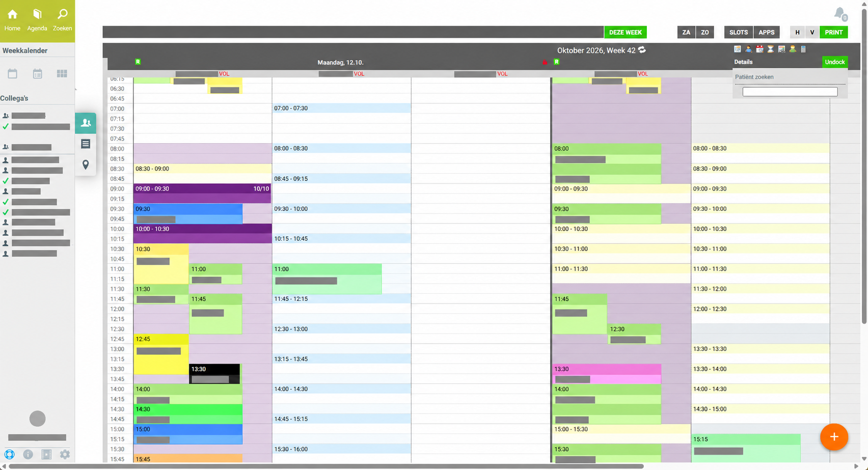Switch to the single-day calendar view icon

pos(13,74)
